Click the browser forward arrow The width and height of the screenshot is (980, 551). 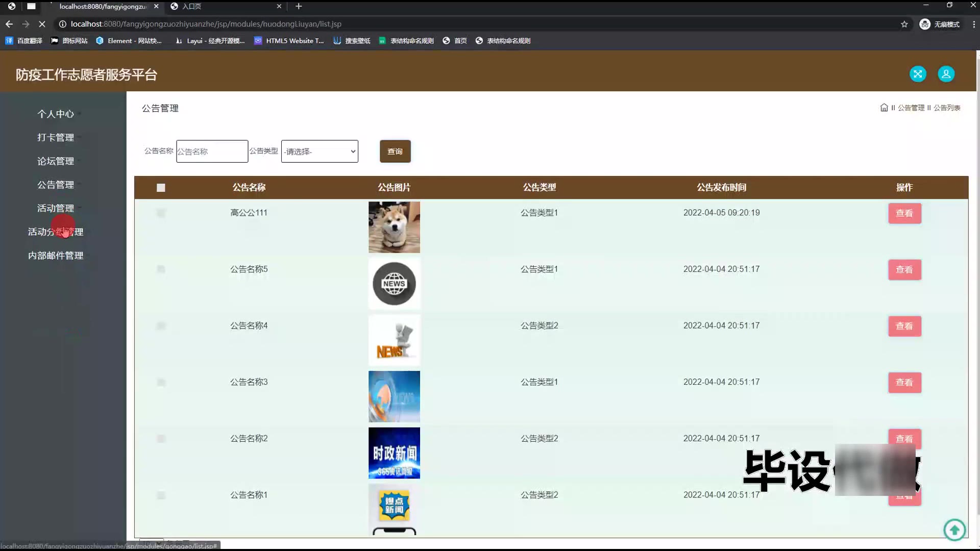click(26, 24)
